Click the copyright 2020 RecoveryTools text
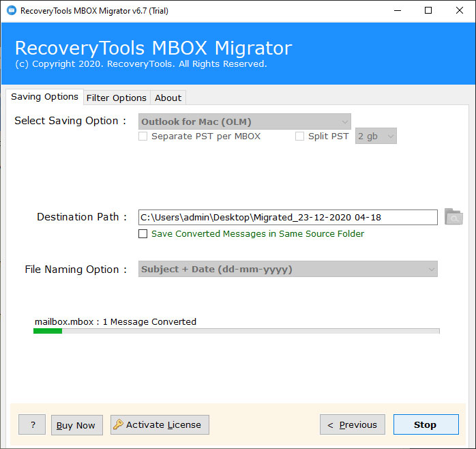Image resolution: width=476 pixels, height=449 pixels. click(141, 63)
